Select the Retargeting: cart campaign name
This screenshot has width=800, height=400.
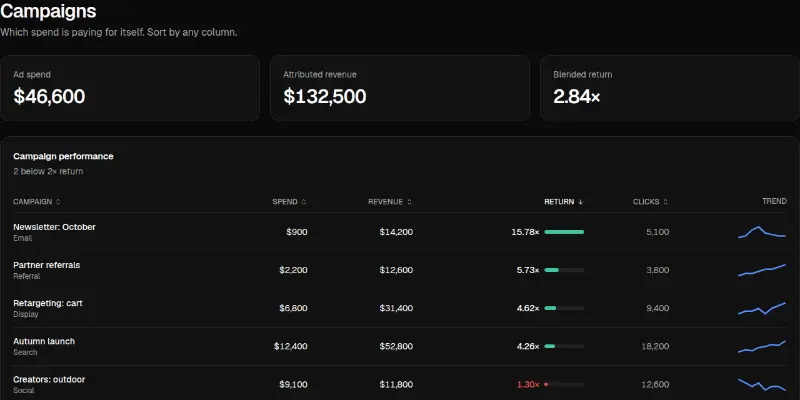48,303
